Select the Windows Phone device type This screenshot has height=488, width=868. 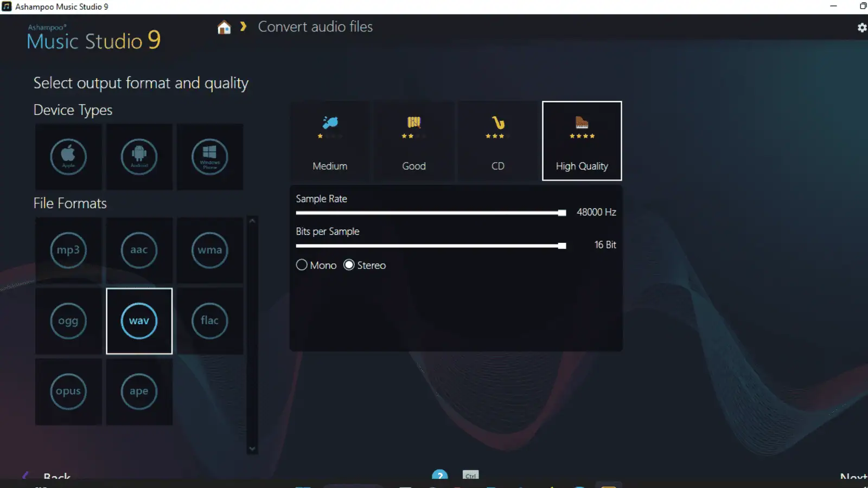[x=210, y=157]
